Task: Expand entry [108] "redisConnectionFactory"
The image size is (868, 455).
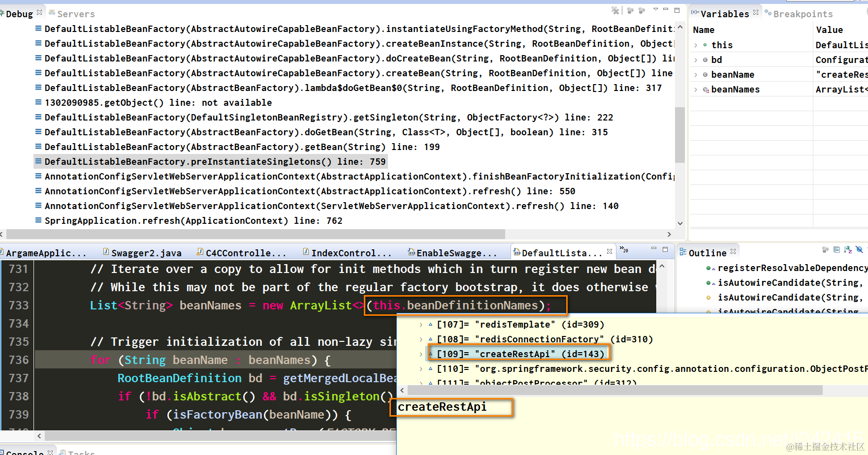Action: pyautogui.click(x=421, y=339)
